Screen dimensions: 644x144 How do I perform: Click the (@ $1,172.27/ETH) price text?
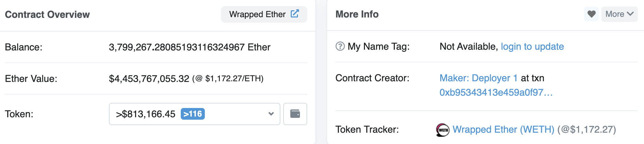[x=228, y=79]
